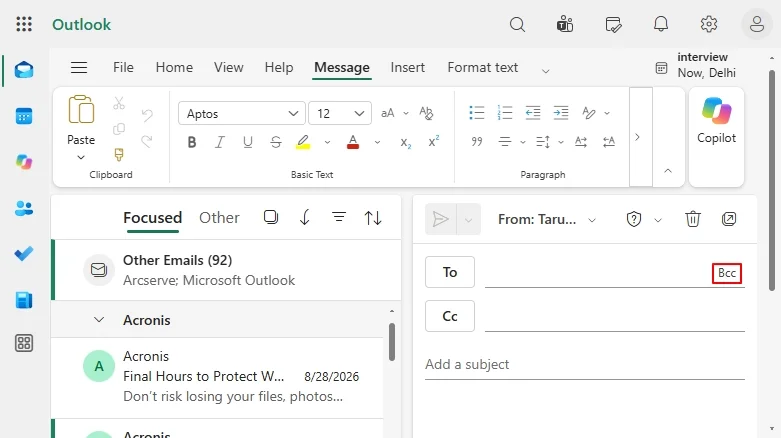
Task: Expand more ribbon tabs chevron
Action: pyautogui.click(x=545, y=71)
